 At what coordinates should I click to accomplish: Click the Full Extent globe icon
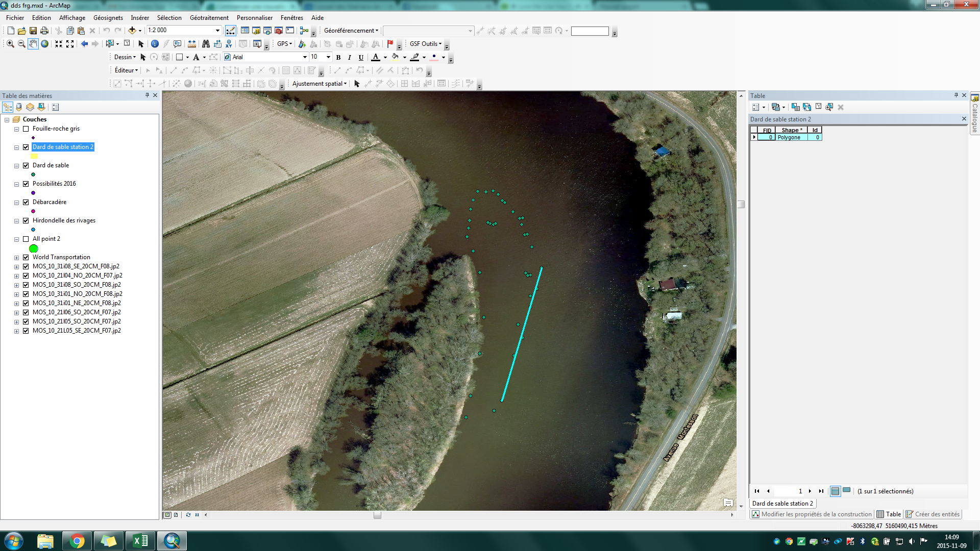coord(45,44)
